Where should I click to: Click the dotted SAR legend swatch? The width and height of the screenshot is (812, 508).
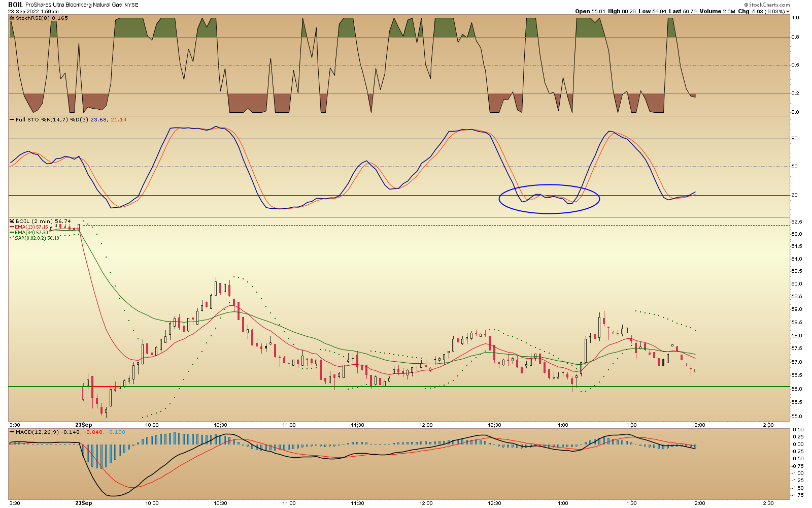coord(12,238)
